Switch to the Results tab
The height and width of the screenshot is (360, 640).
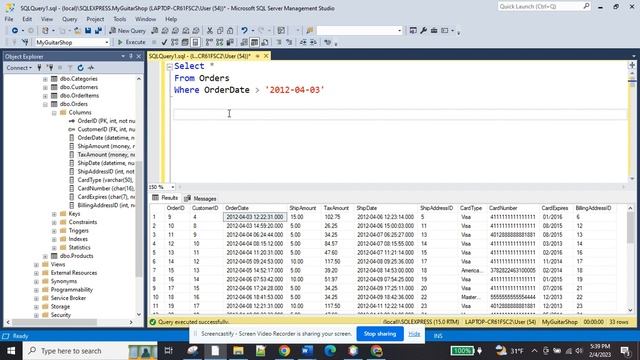tap(165, 198)
